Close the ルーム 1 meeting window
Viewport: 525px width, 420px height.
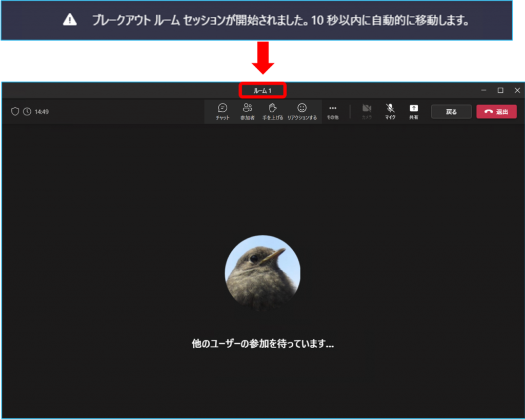pyautogui.click(x=517, y=90)
